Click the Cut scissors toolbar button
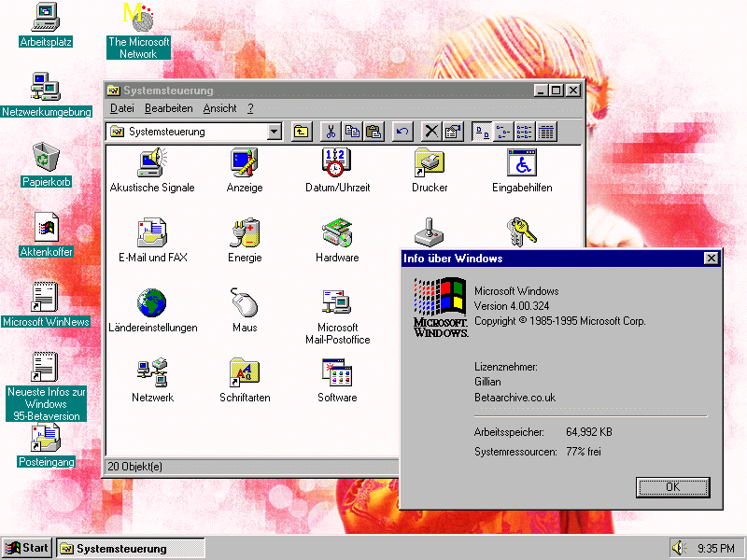The width and height of the screenshot is (747, 560). tap(331, 132)
